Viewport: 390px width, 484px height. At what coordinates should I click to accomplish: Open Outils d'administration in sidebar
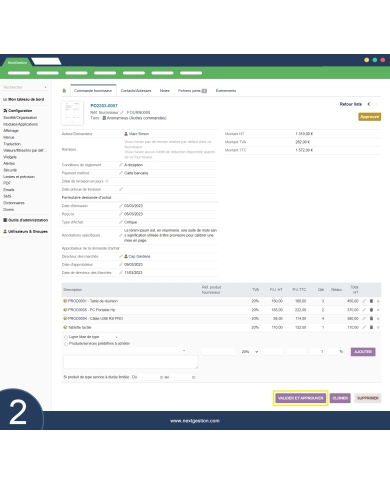tap(26, 220)
